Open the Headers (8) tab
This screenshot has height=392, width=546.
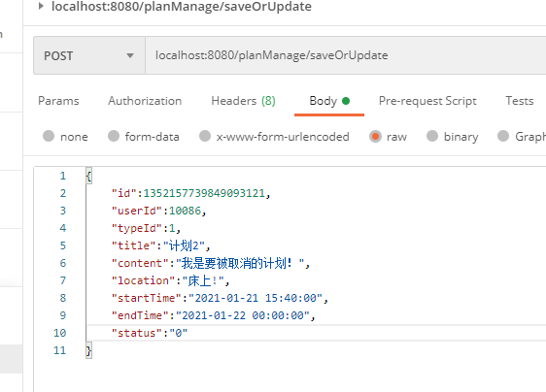pyautogui.click(x=244, y=101)
